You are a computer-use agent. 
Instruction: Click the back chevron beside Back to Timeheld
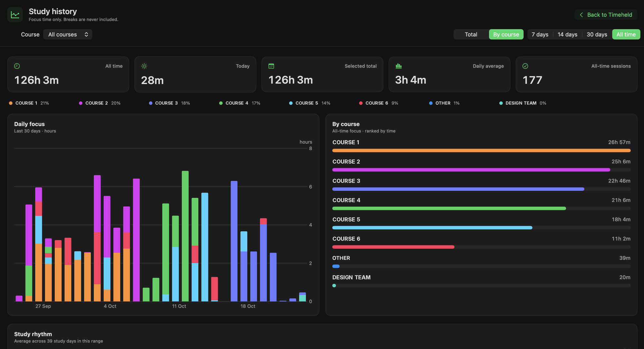tap(581, 15)
